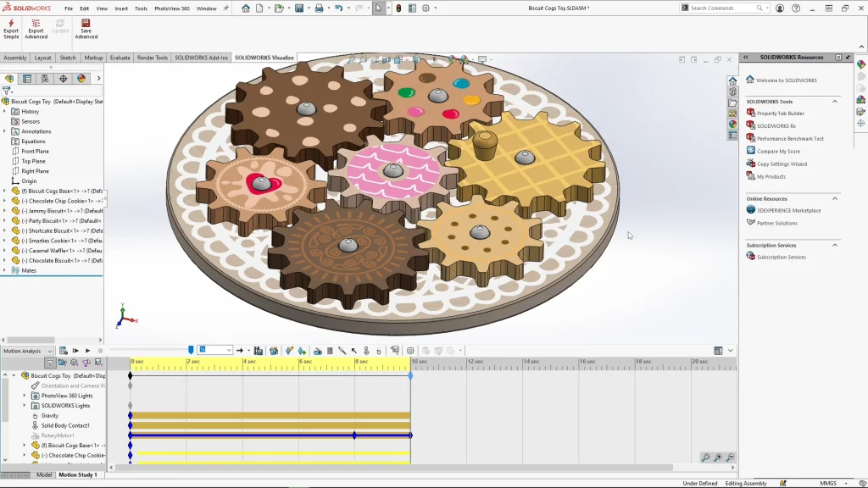Toggle the timeline filter icon
The image size is (868, 488).
pyautogui.click(x=50, y=363)
